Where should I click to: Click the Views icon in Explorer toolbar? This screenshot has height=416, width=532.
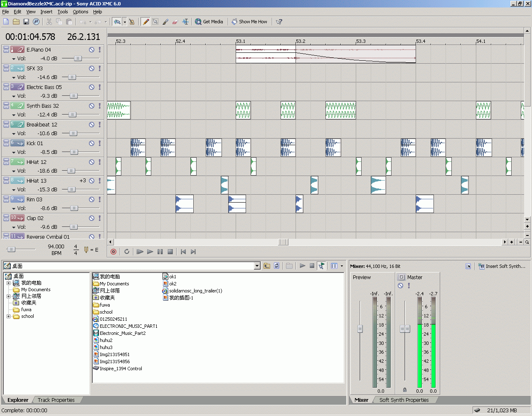click(x=334, y=266)
